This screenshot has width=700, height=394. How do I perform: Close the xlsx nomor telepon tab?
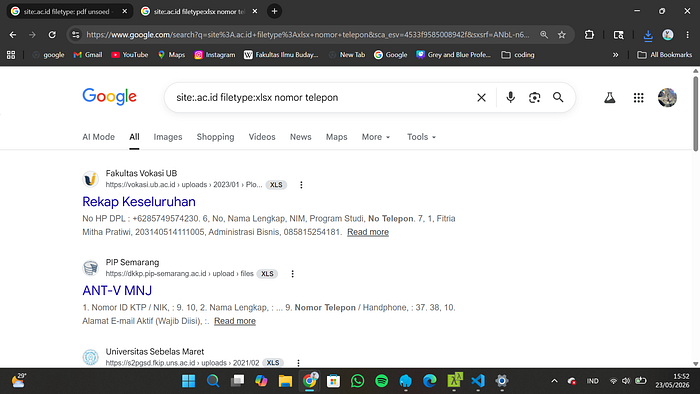255,11
